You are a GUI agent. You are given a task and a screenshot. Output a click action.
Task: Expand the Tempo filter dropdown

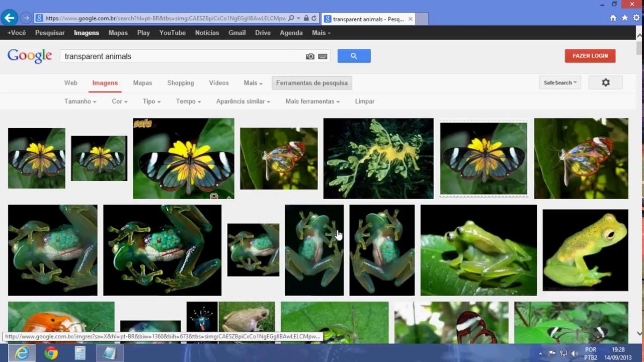click(188, 101)
